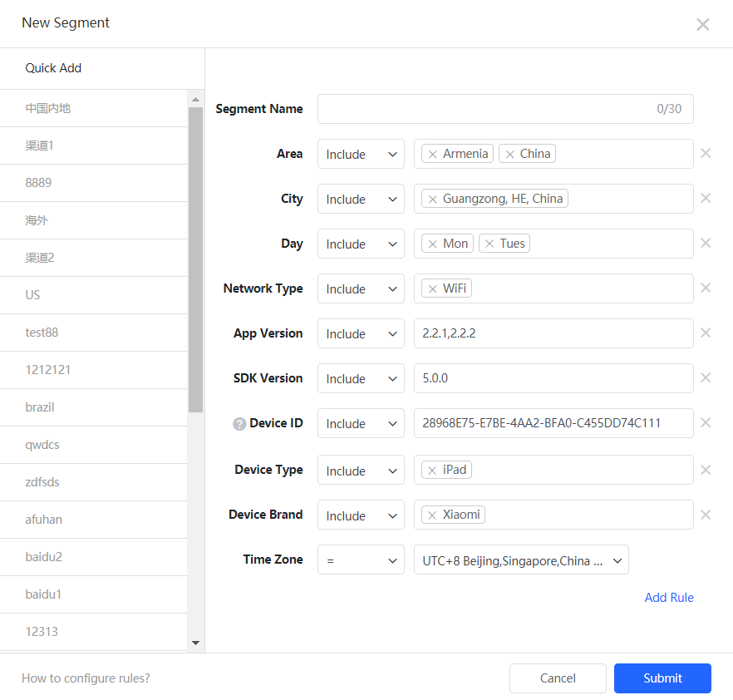Remove the Xiaomi device brand tag
The width and height of the screenshot is (733, 700).
click(x=432, y=515)
